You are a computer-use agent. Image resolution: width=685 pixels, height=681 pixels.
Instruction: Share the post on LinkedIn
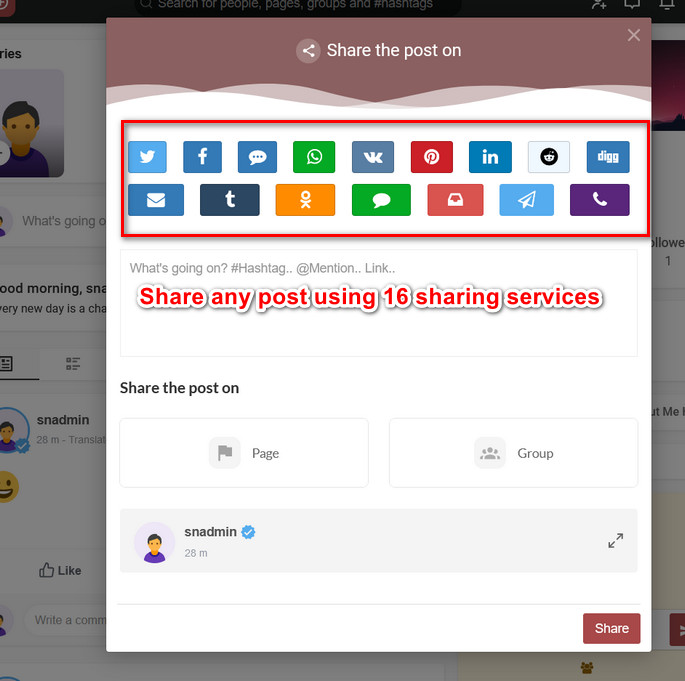coord(490,157)
